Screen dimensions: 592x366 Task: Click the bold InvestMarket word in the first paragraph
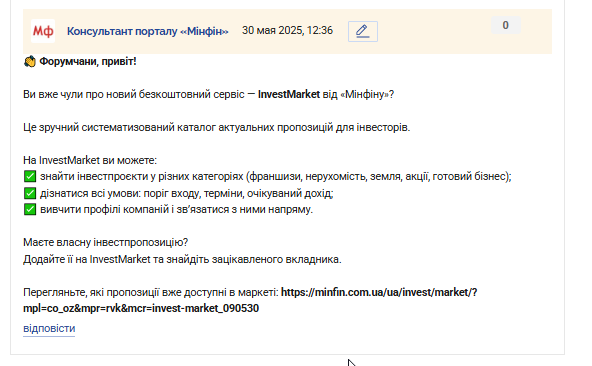tap(289, 94)
